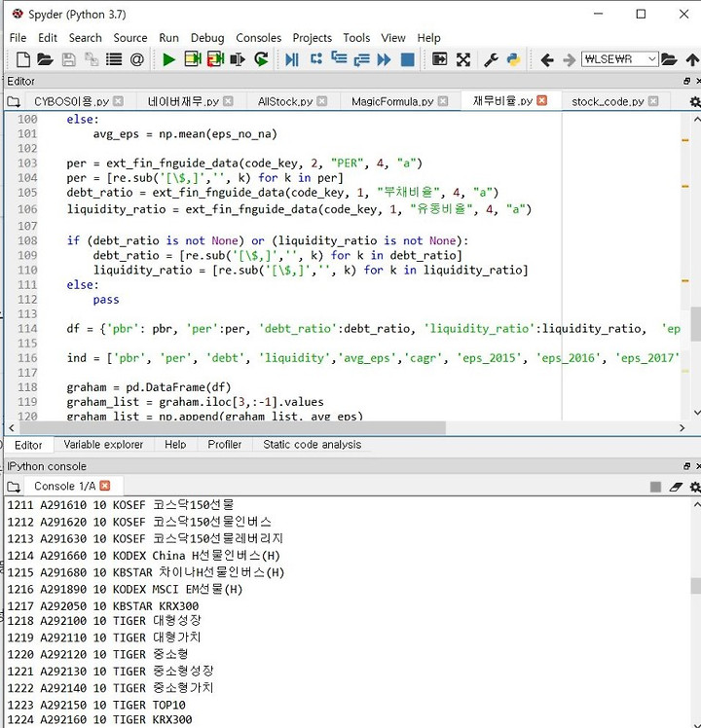This screenshot has width=701, height=728.
Task: Switch to Variable explorer pane tab
Action: click(x=103, y=445)
